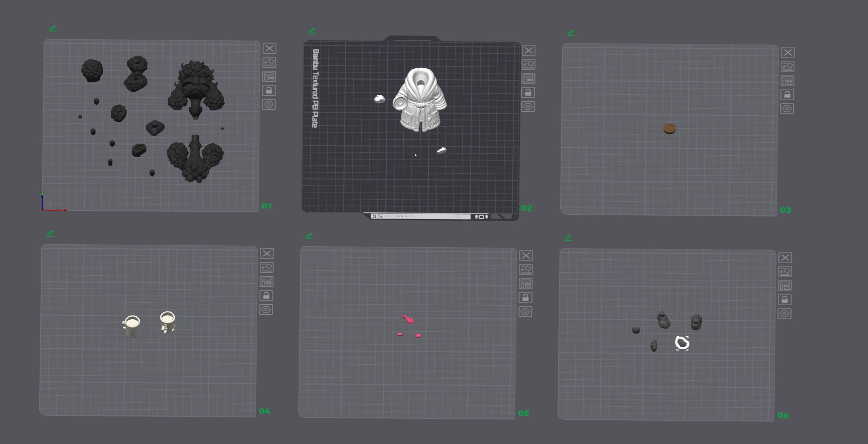This screenshot has height=444, width=868.
Task: Remove plate 05 with its X icon
Action: tap(526, 255)
